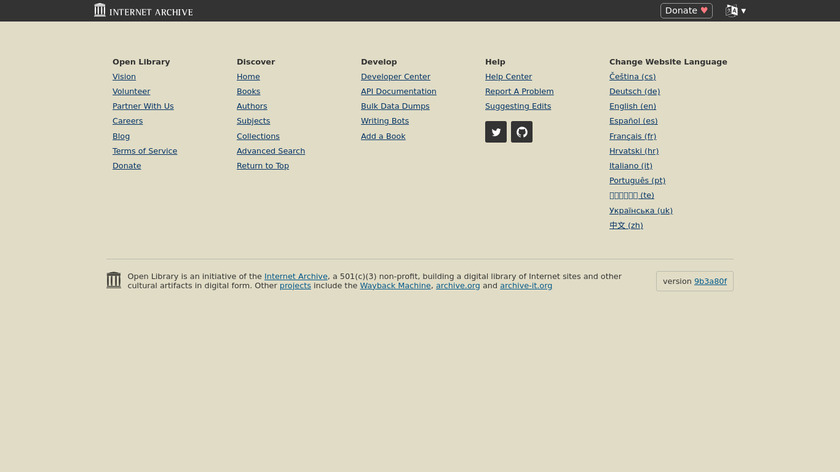Open Suggesting Edits link

coord(518,106)
